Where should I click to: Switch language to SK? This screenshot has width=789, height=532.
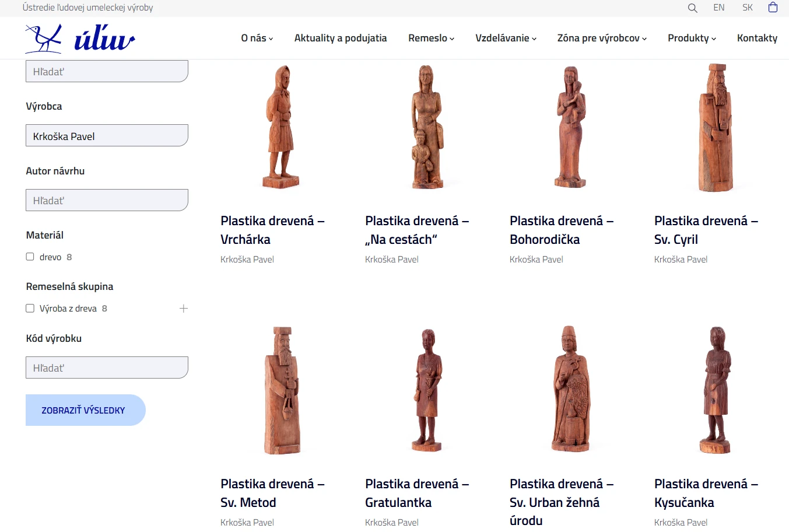(x=748, y=8)
